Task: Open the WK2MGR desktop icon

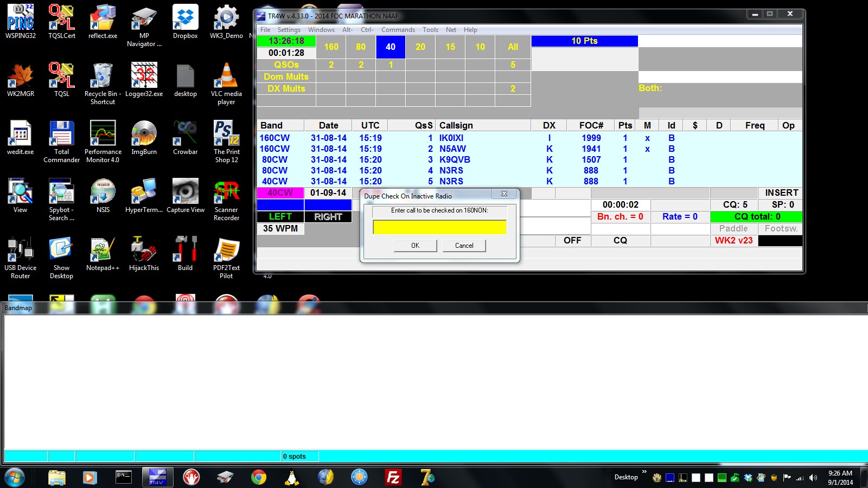Action: pos(21,80)
